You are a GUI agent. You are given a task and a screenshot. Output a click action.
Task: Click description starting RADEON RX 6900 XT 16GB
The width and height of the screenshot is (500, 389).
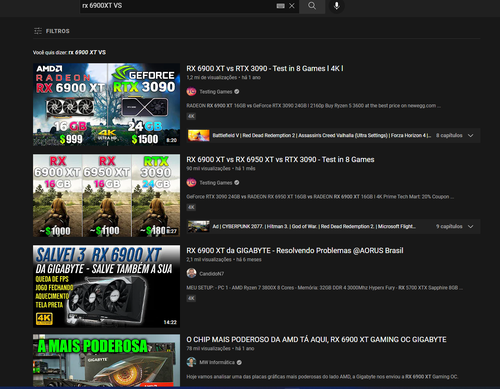(x=313, y=106)
